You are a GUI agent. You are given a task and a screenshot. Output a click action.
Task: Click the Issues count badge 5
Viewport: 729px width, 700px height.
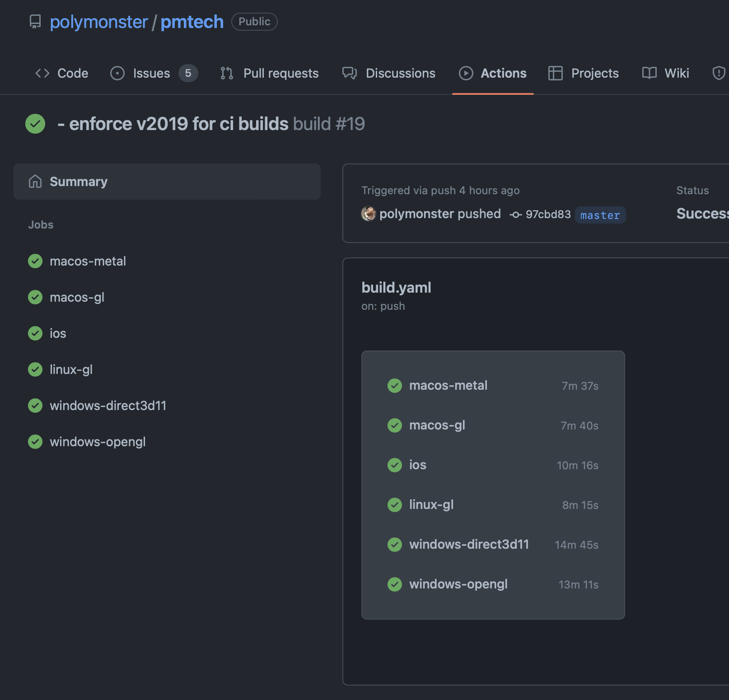click(188, 73)
